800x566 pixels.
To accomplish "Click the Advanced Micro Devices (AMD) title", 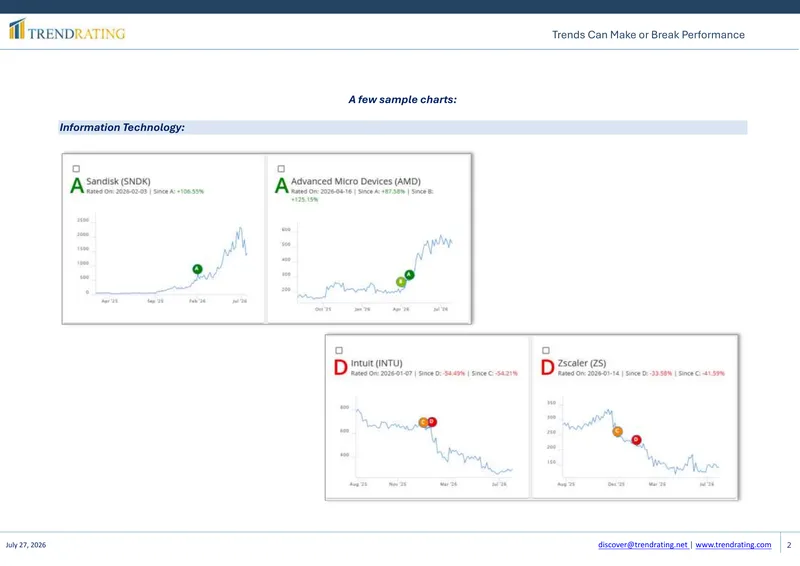I will 356,181.
